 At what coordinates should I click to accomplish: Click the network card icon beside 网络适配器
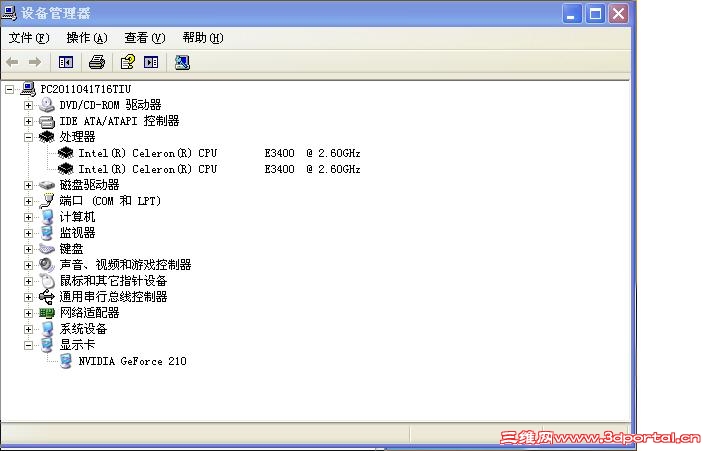pyautogui.click(x=46, y=313)
